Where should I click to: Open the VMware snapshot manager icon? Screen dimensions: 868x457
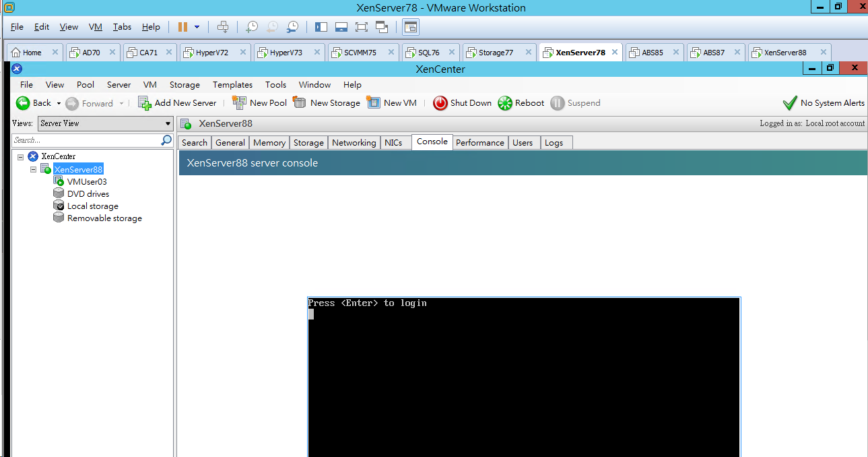click(x=292, y=27)
